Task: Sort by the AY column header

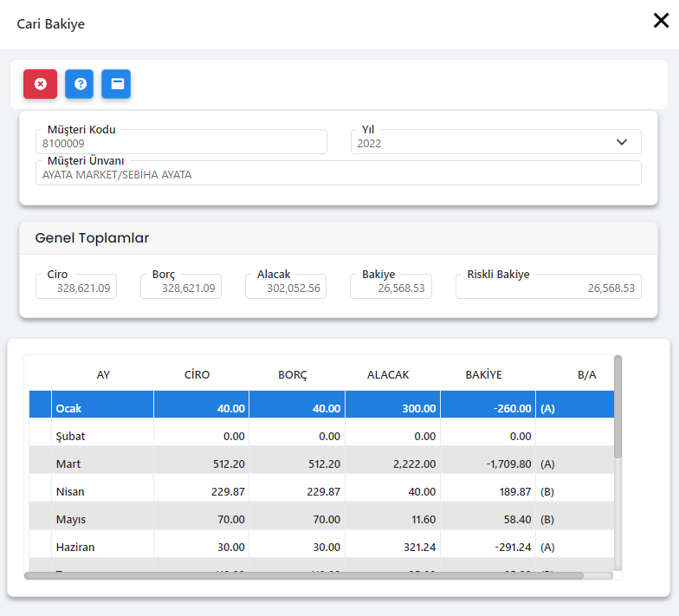Action: coord(103,375)
